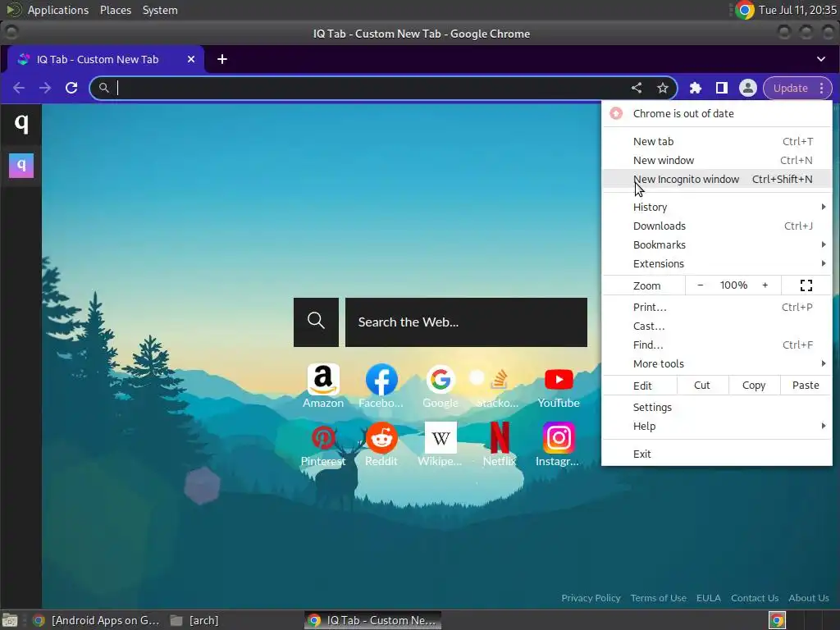Expand the More tools submenu
Screen dimensions: 840x630
click(x=717, y=363)
